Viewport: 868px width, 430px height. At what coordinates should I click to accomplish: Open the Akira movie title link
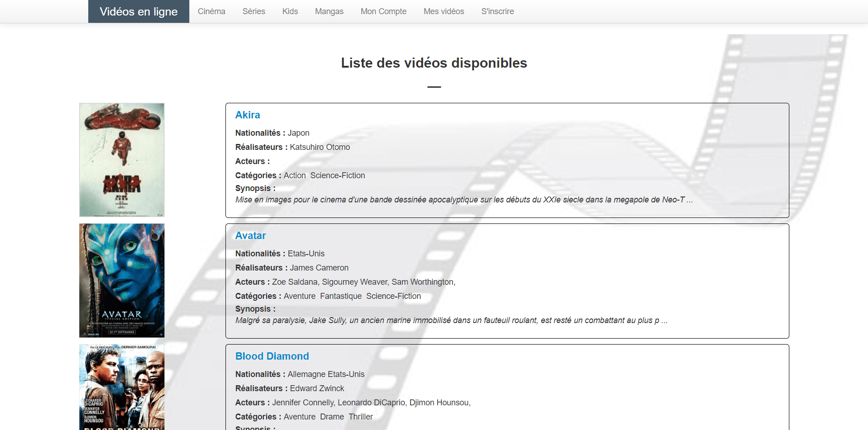pos(247,115)
